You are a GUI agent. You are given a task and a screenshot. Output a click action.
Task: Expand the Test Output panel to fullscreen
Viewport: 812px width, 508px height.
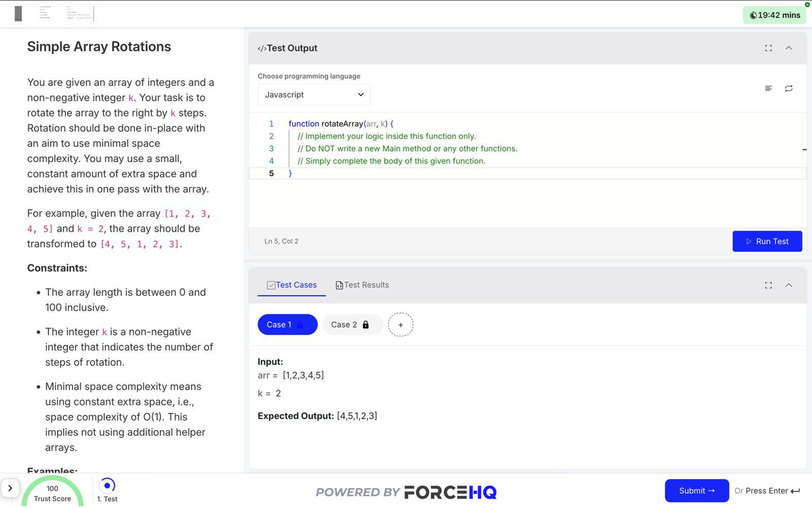point(768,48)
